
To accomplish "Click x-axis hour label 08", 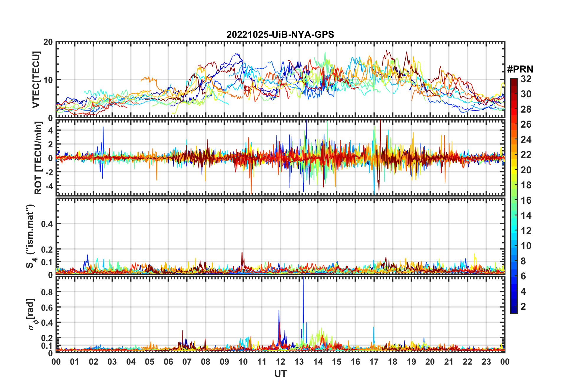I will tap(206, 362).
